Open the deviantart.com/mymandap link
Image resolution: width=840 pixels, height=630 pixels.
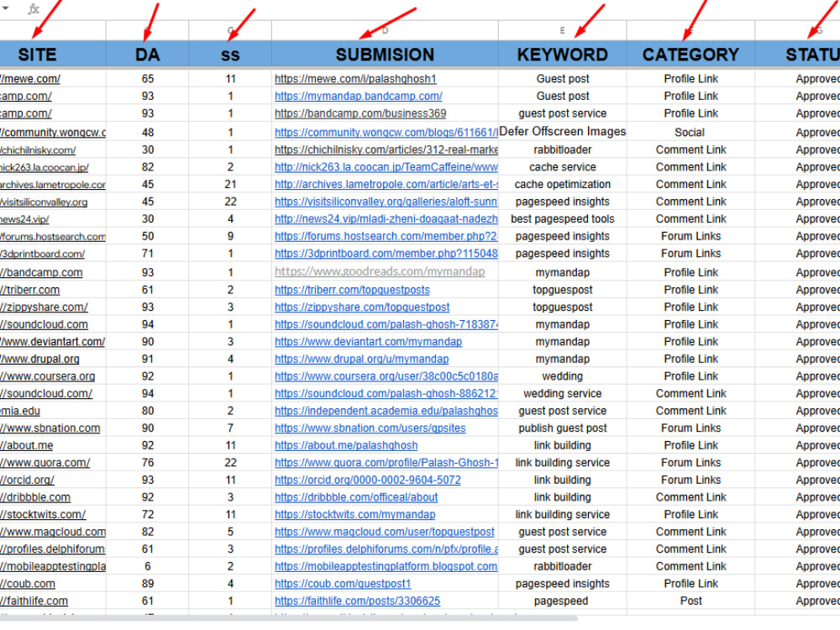coord(368,341)
